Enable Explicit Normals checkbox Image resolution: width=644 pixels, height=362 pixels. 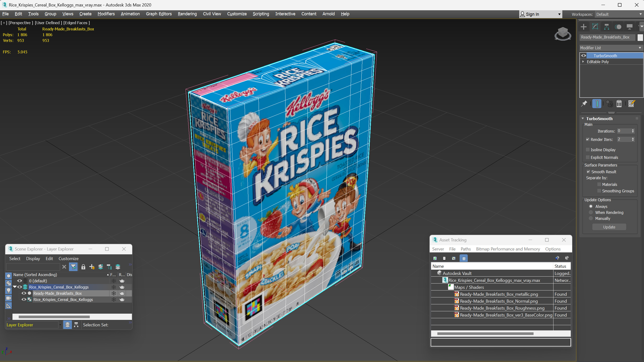point(588,157)
